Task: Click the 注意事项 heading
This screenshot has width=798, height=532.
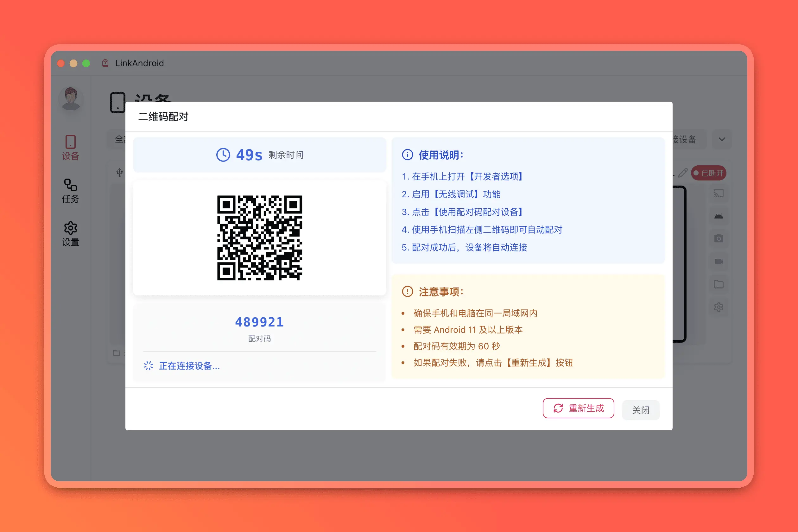Action: [441, 292]
